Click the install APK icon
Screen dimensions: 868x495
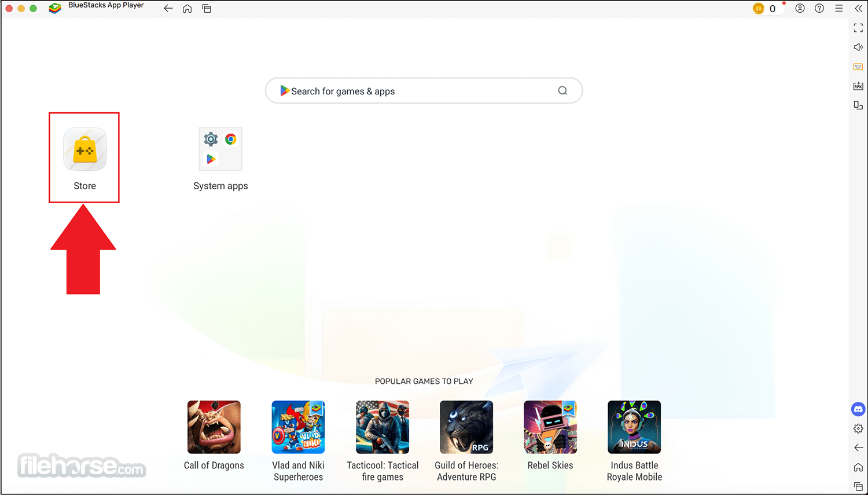858,86
